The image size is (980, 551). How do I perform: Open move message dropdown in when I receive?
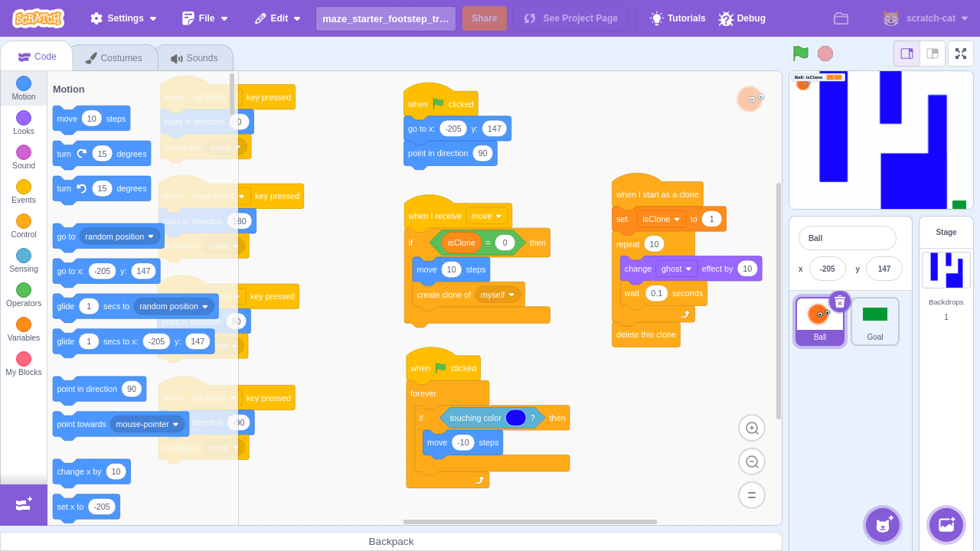[x=487, y=216]
